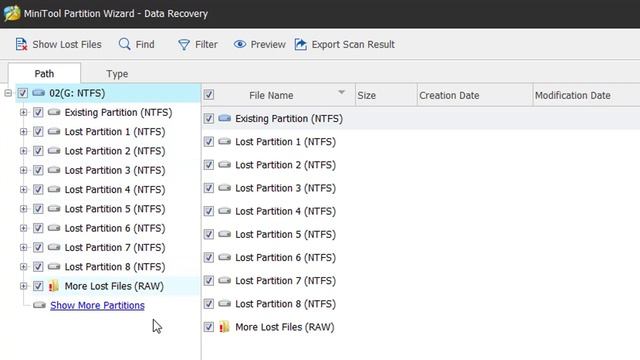Click Lost Partition 6 drive icon in file list
The width and height of the screenshot is (640, 360).
(224, 258)
